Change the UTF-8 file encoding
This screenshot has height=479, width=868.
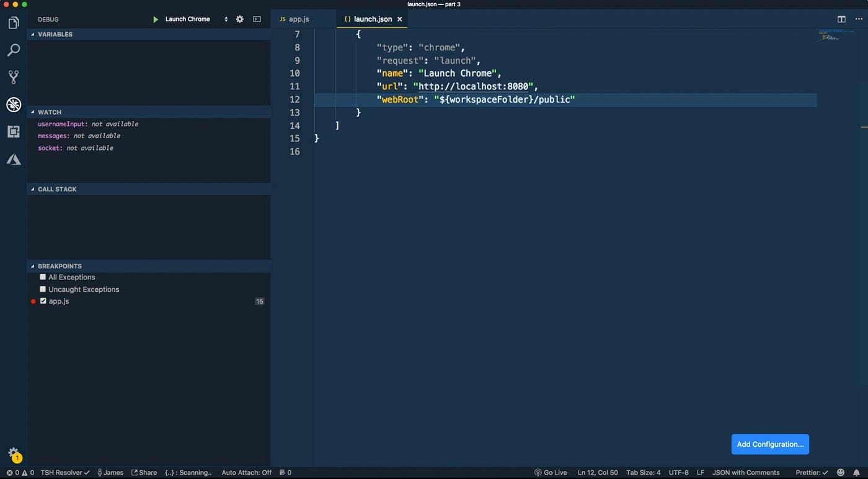tap(678, 473)
